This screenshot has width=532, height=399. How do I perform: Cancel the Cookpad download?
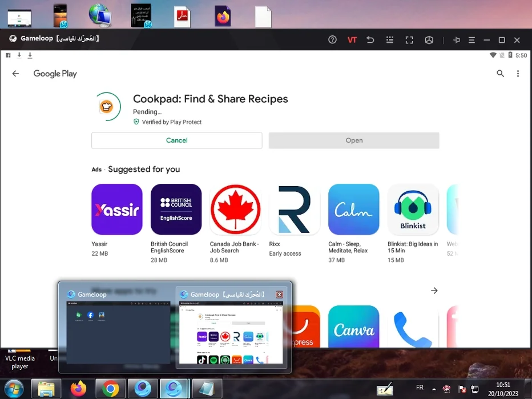176,140
